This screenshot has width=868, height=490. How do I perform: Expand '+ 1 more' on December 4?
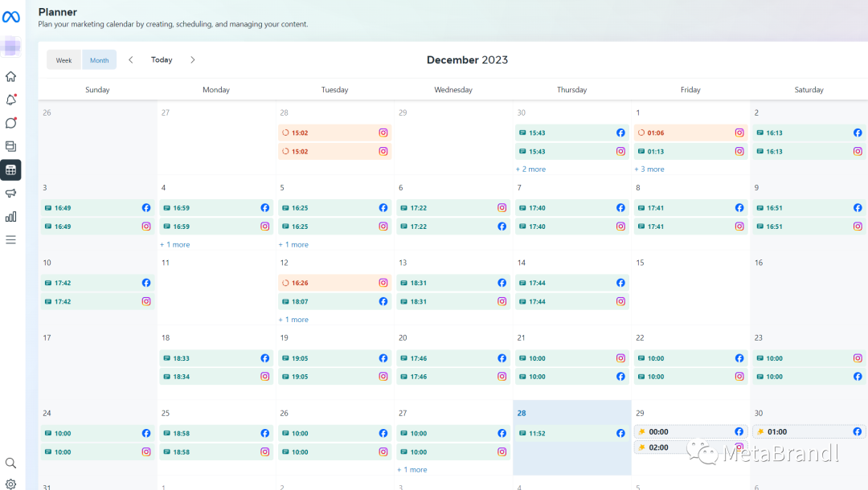tap(174, 244)
